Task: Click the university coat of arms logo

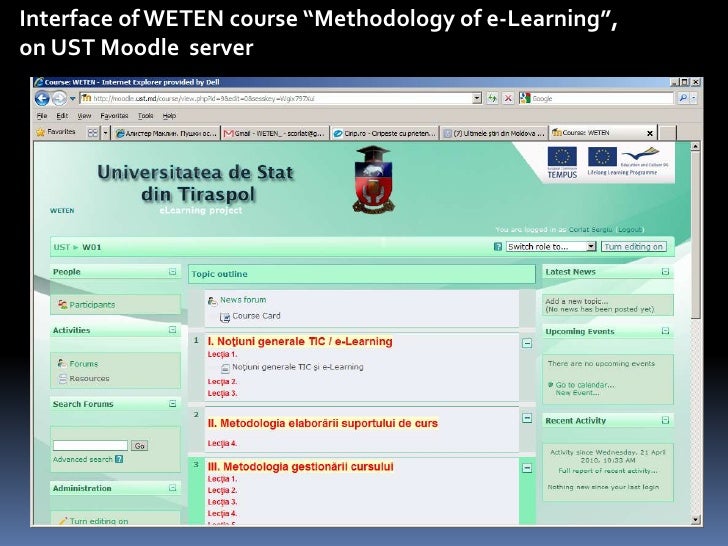Action: [x=373, y=179]
